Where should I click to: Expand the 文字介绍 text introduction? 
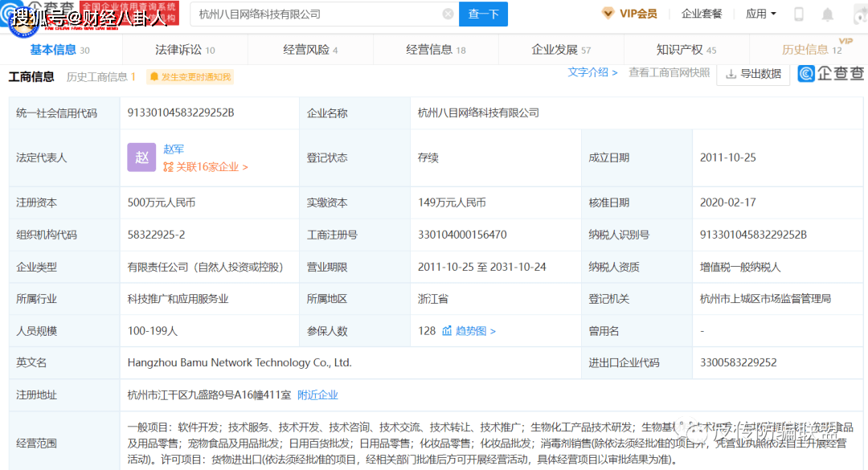tap(592, 72)
